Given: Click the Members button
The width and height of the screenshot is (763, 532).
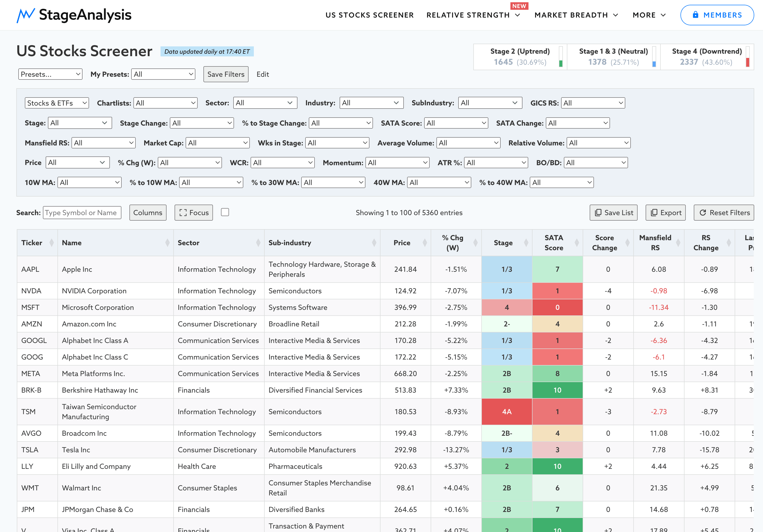Looking at the screenshot, I should point(717,15).
